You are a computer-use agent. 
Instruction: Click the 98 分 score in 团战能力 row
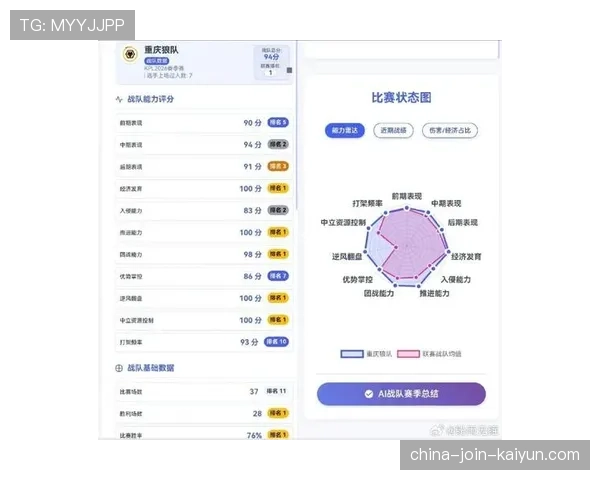click(x=253, y=255)
